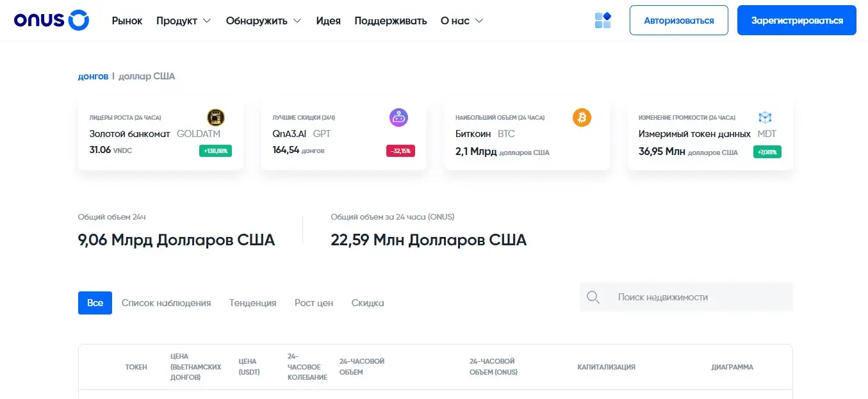Click the +138,88% growth badge

(x=215, y=151)
